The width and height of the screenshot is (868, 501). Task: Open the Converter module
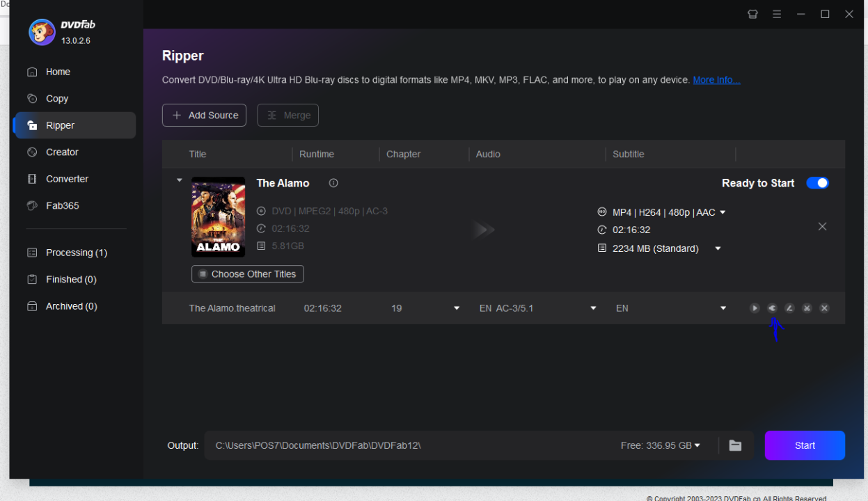(x=74, y=179)
